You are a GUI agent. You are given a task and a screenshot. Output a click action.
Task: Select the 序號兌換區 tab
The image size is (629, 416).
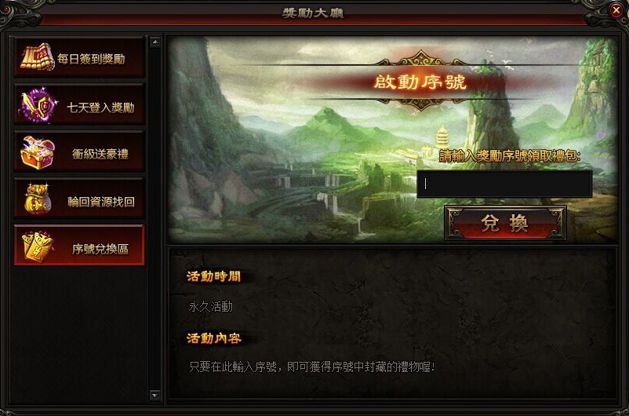click(x=79, y=246)
